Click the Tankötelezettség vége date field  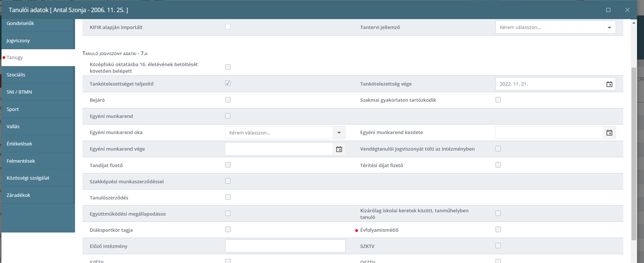[549, 84]
